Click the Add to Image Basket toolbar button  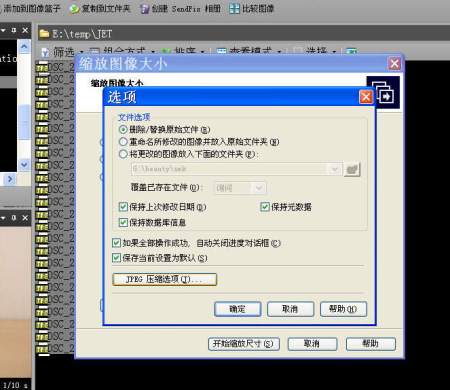click(x=31, y=8)
